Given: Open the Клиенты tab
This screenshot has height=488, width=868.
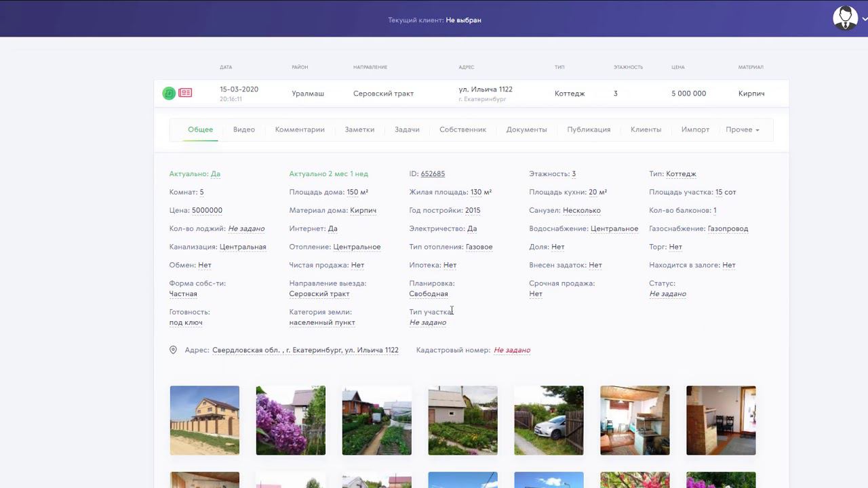Looking at the screenshot, I should click(x=646, y=129).
